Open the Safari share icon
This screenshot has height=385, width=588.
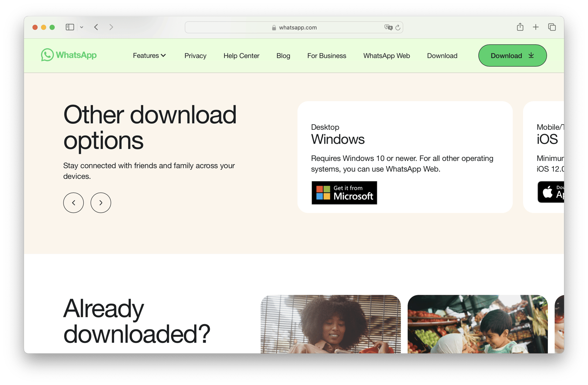(x=520, y=27)
